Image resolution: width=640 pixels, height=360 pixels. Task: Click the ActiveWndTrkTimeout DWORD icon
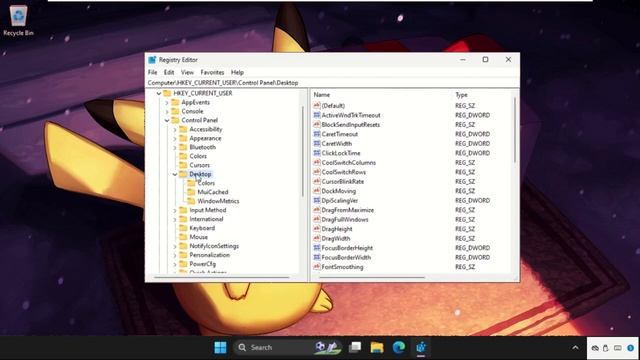pyautogui.click(x=317, y=115)
